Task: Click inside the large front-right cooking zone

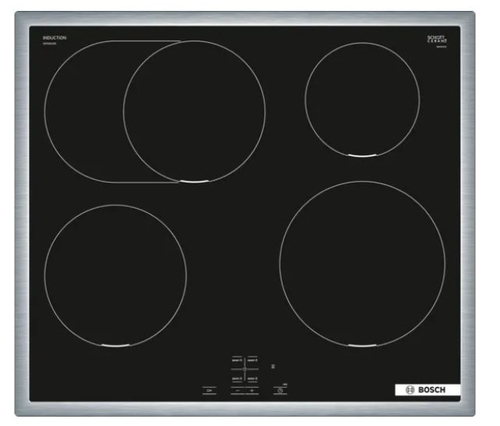Action: pyautogui.click(x=362, y=264)
